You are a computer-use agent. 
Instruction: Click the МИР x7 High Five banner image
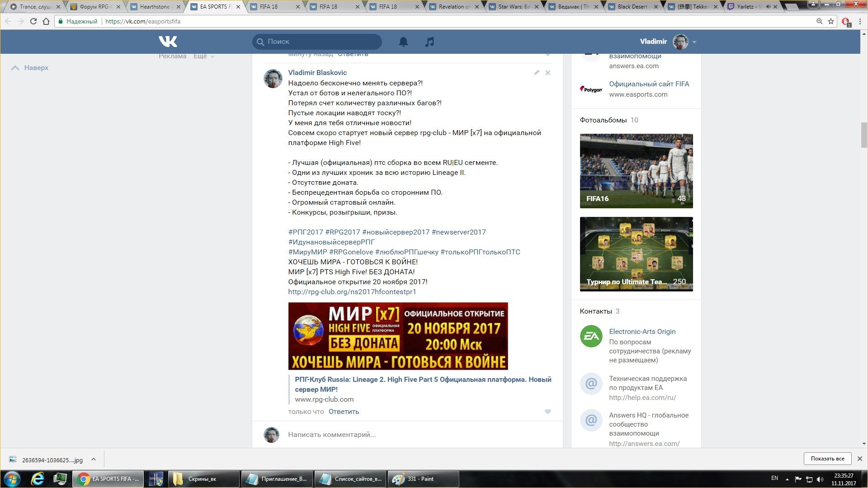[x=398, y=336]
